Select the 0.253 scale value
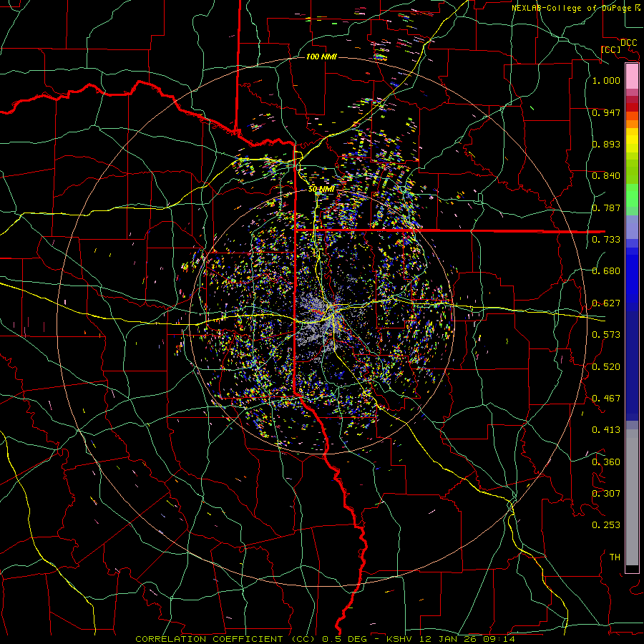644x644 pixels. click(606, 525)
